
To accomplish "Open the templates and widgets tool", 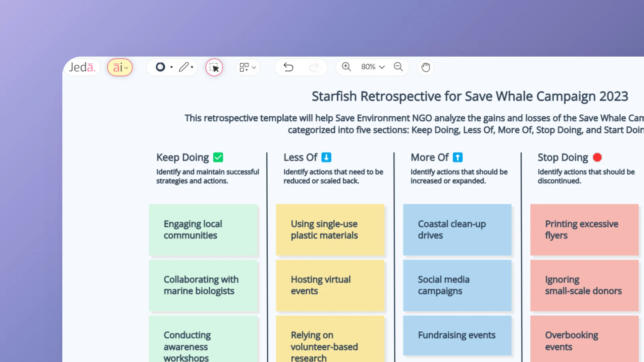I will point(245,67).
